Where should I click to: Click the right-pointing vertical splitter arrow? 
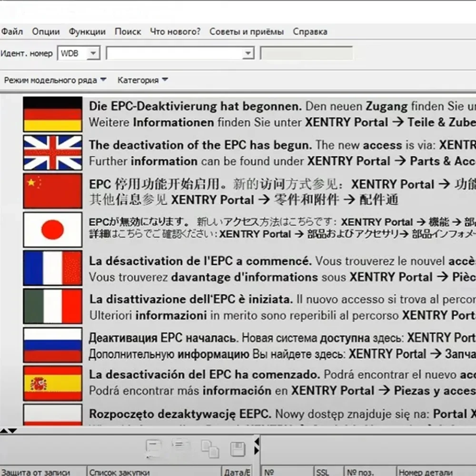[257, 450]
